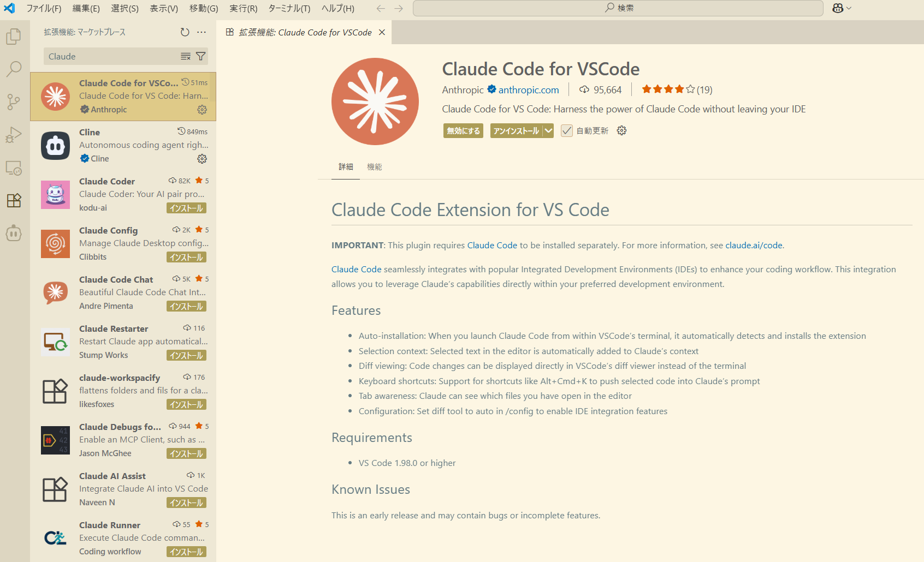Open Run and Debug view
This screenshot has width=924, height=562.
click(14, 134)
